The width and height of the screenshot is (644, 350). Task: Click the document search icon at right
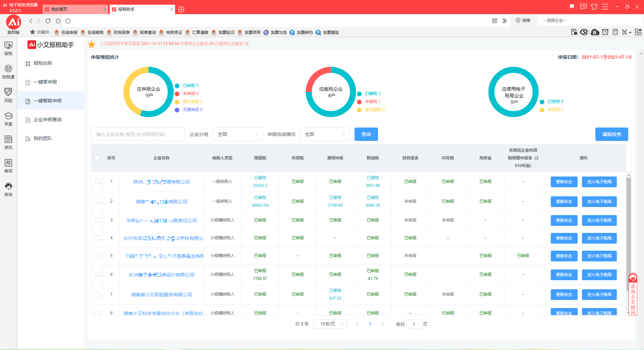[x=574, y=32]
